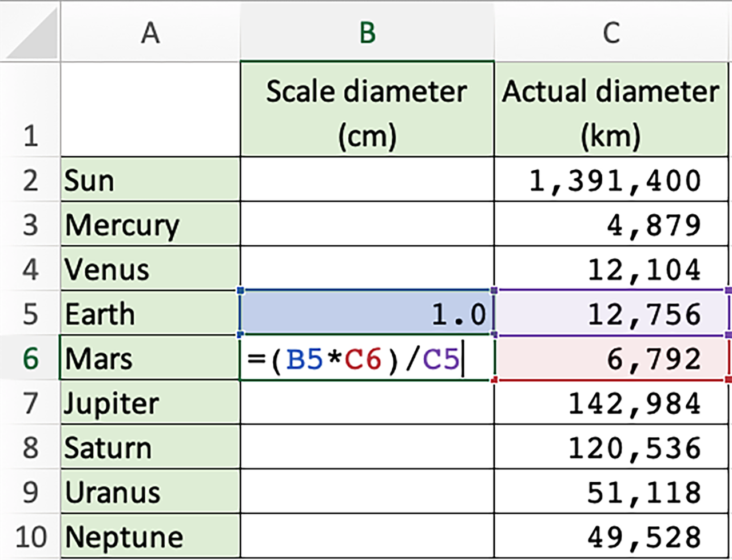Select column C header
Viewport: 732px width, 560px height.
pos(611,32)
